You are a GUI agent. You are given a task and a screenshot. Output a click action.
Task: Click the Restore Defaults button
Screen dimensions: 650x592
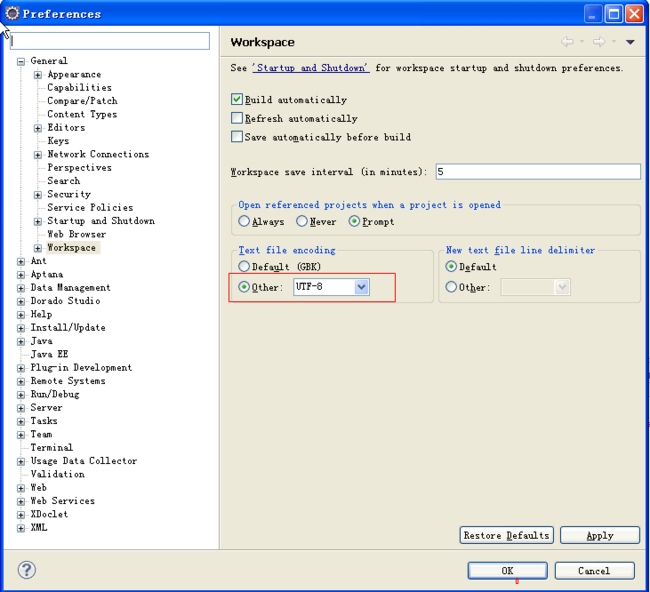click(x=507, y=535)
